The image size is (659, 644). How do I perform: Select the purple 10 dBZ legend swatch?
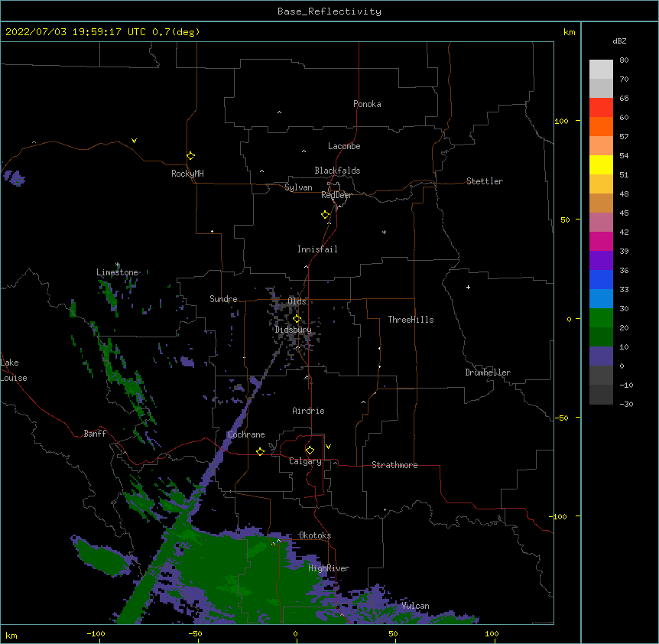point(601,356)
